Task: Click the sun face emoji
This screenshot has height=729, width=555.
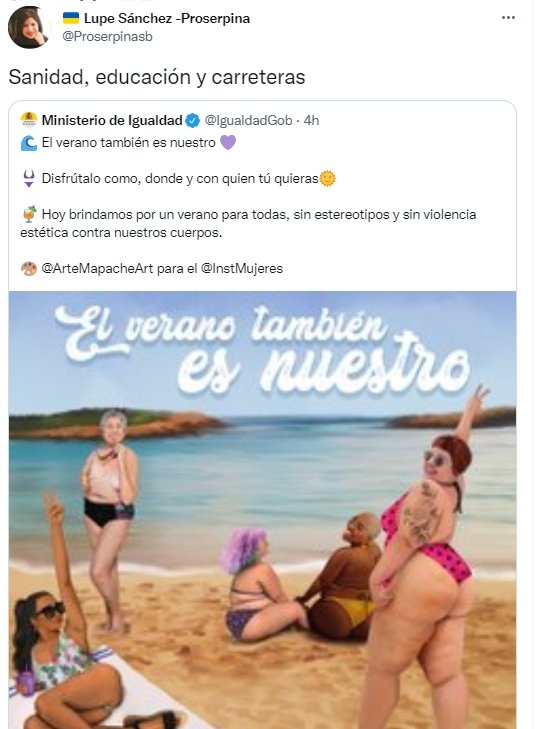Action: (x=327, y=179)
